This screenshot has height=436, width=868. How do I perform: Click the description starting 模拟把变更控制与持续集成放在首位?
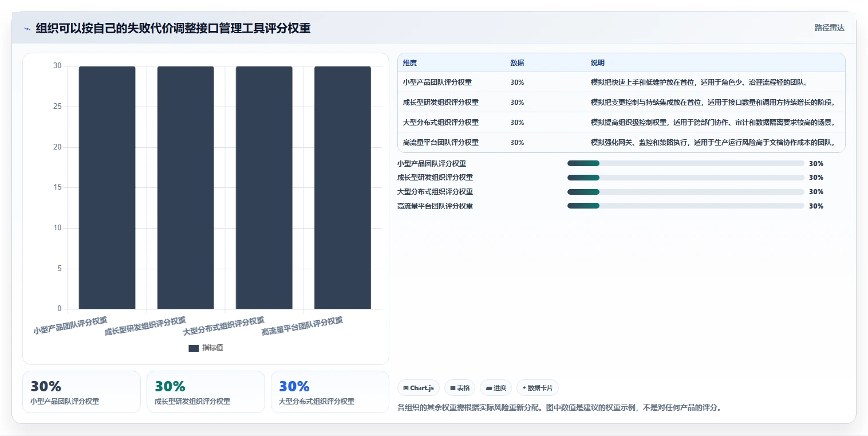click(x=713, y=103)
